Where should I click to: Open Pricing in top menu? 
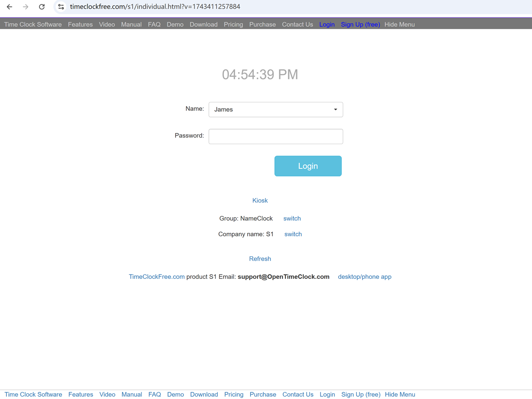tap(233, 24)
